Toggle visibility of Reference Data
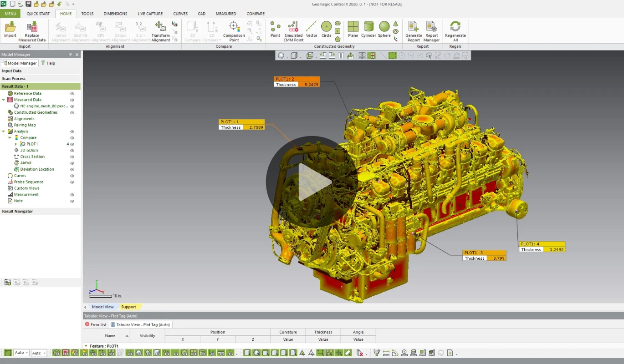The image size is (624, 364). [72, 94]
